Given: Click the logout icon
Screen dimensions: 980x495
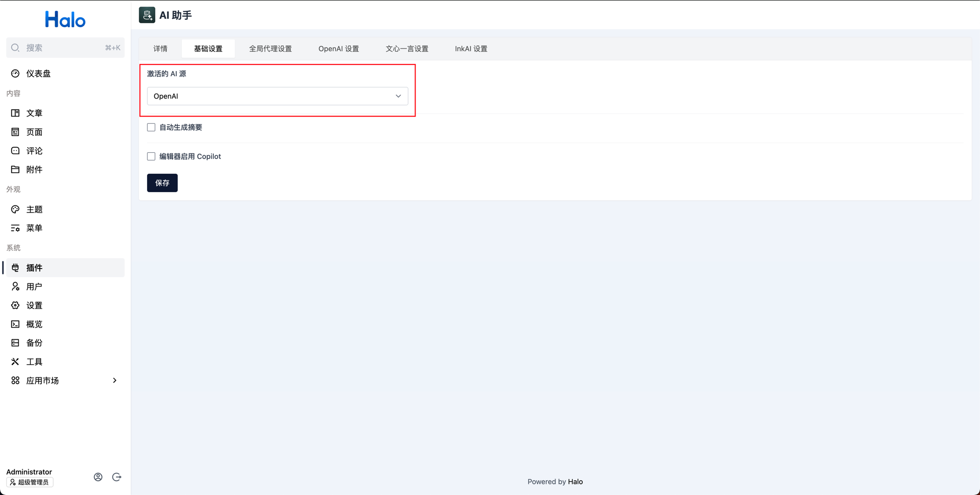Looking at the screenshot, I should pos(117,477).
